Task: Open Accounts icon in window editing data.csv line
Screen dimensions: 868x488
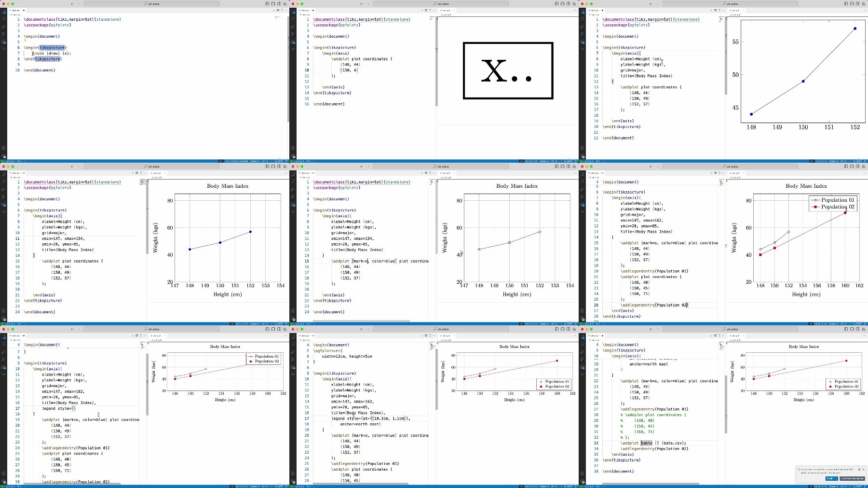Action: tap(583, 474)
